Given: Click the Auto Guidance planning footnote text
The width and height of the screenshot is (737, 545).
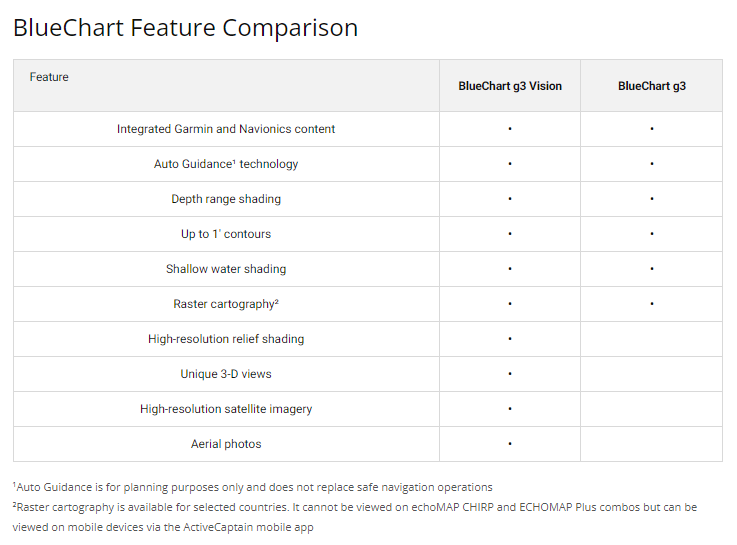Looking at the screenshot, I should click(x=253, y=487).
